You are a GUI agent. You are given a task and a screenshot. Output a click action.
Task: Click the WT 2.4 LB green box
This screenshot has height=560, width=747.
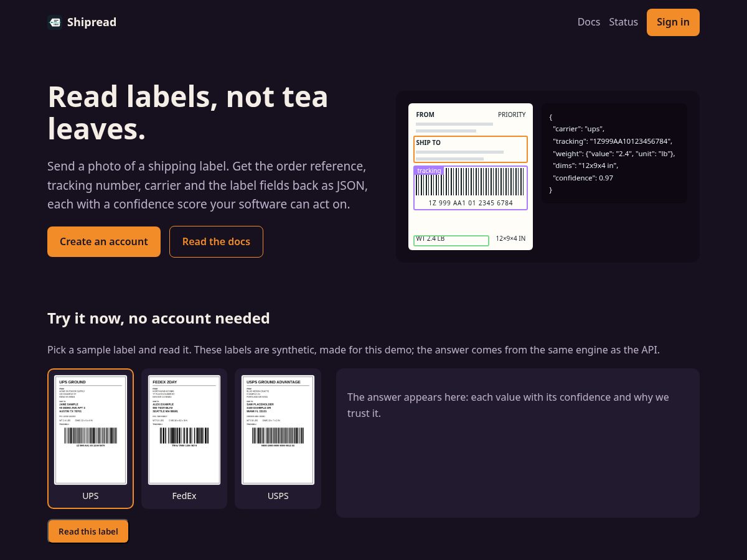451,241
